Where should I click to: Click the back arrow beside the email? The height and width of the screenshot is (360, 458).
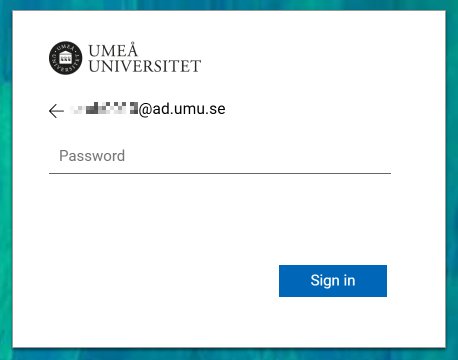(56, 111)
